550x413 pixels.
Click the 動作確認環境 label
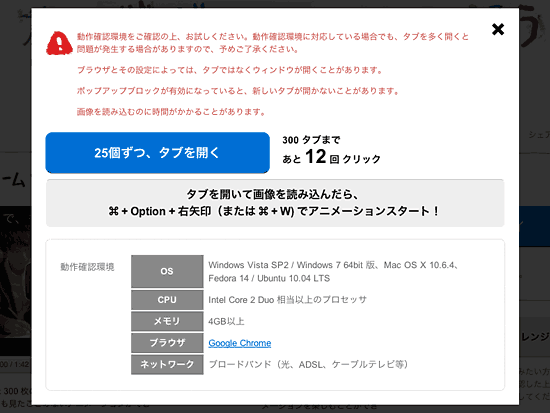[x=87, y=267]
